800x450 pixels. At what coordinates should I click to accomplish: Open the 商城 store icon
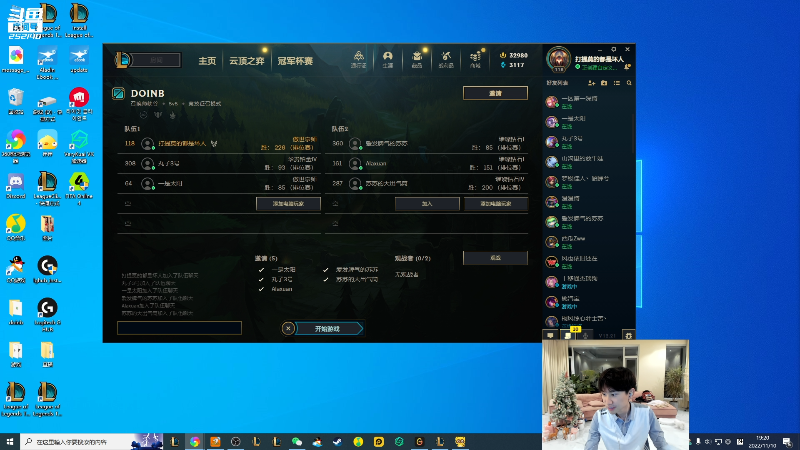(475, 59)
